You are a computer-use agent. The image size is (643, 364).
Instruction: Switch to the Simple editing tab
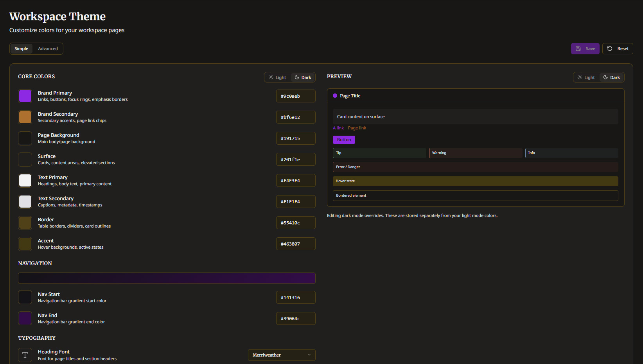click(22, 48)
